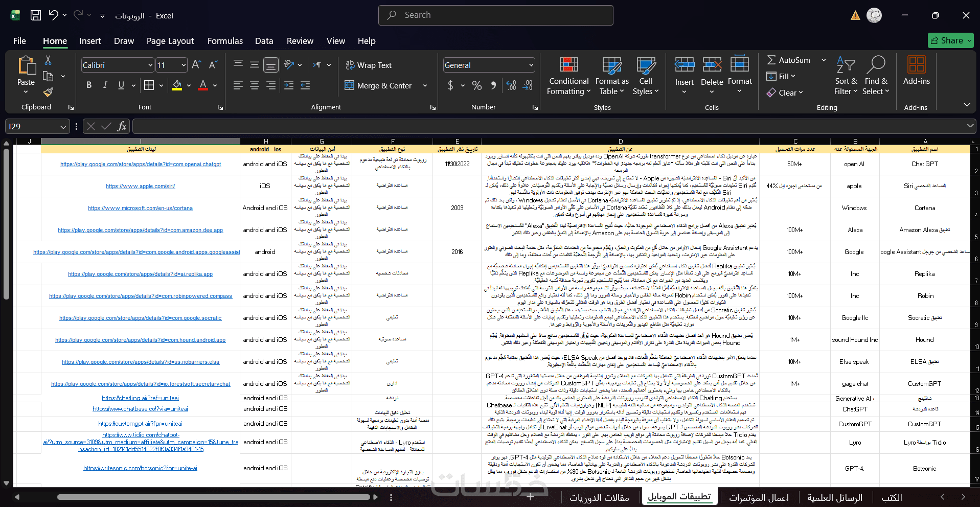Toggle Bold formatting
The image size is (980, 507).
point(89,85)
